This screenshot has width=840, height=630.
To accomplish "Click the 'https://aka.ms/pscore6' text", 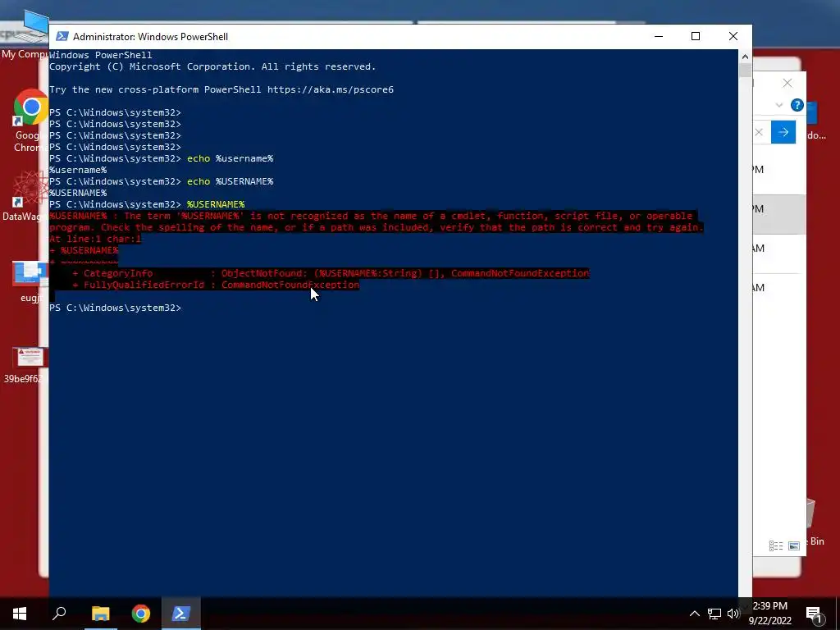I will tap(331, 89).
